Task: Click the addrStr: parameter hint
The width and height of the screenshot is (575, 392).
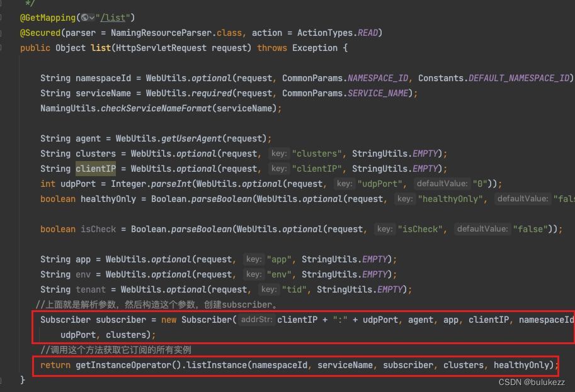Action: click(257, 320)
